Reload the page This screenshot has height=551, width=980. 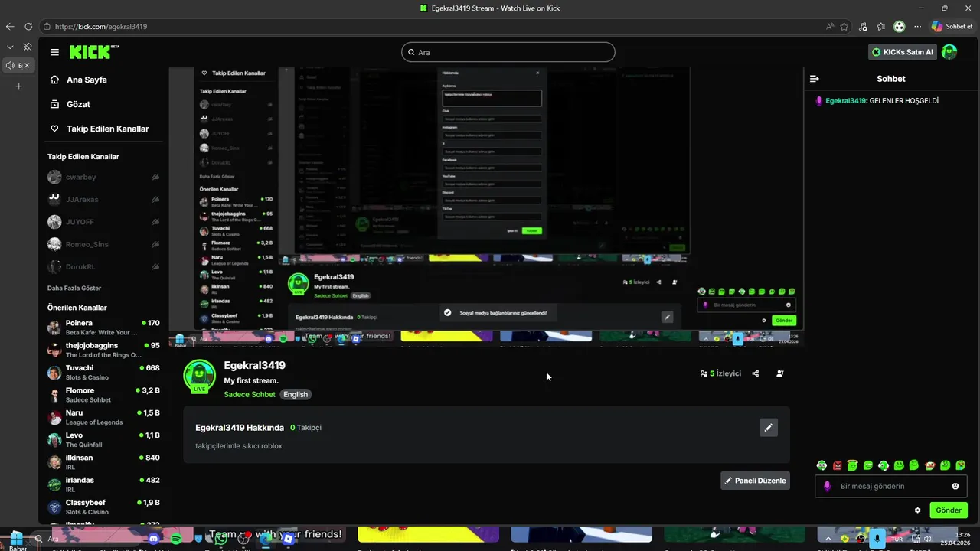[x=28, y=26]
